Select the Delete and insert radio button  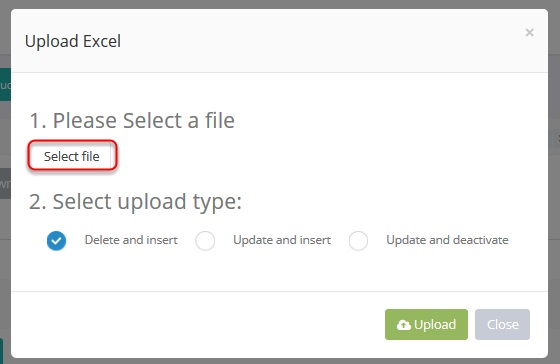[56, 240]
